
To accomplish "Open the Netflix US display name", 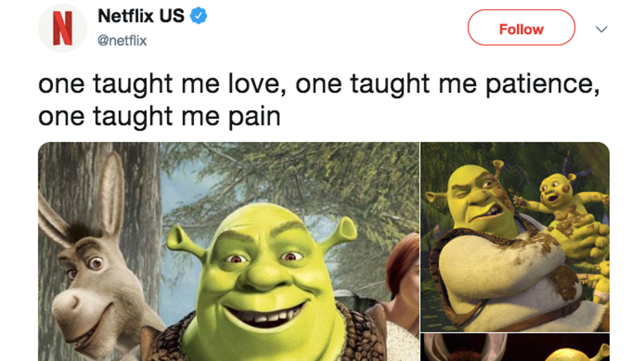I will click(x=141, y=16).
